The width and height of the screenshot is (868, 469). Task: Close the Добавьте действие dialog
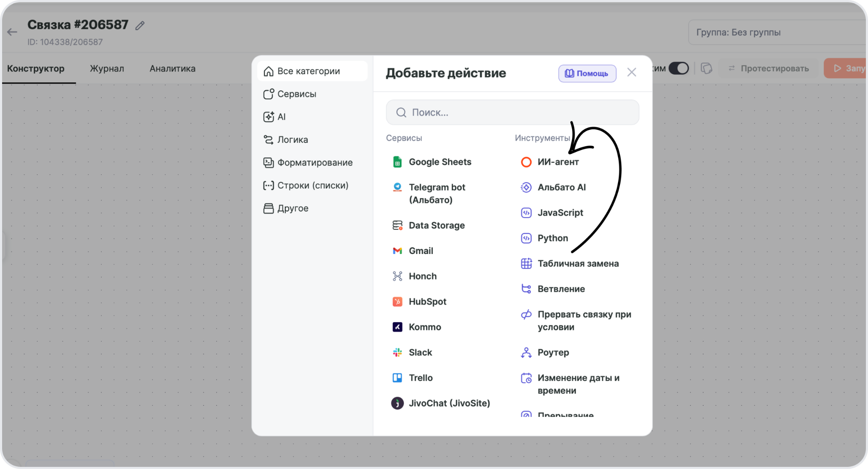[x=632, y=73]
